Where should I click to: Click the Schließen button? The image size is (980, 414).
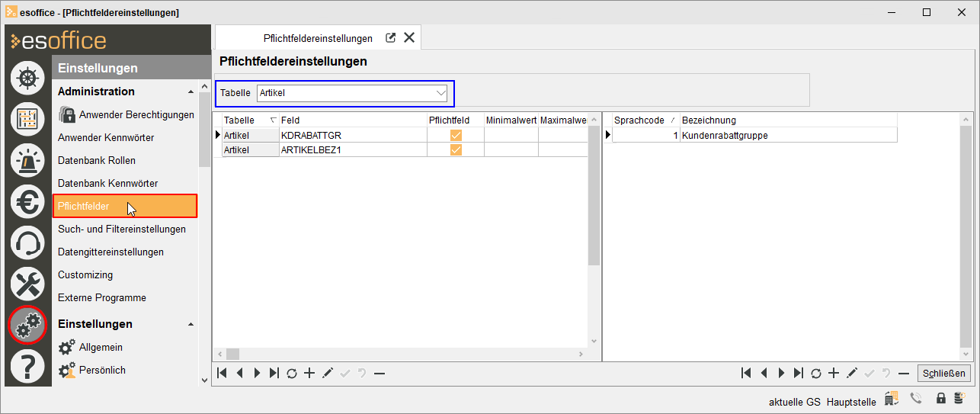tap(944, 374)
